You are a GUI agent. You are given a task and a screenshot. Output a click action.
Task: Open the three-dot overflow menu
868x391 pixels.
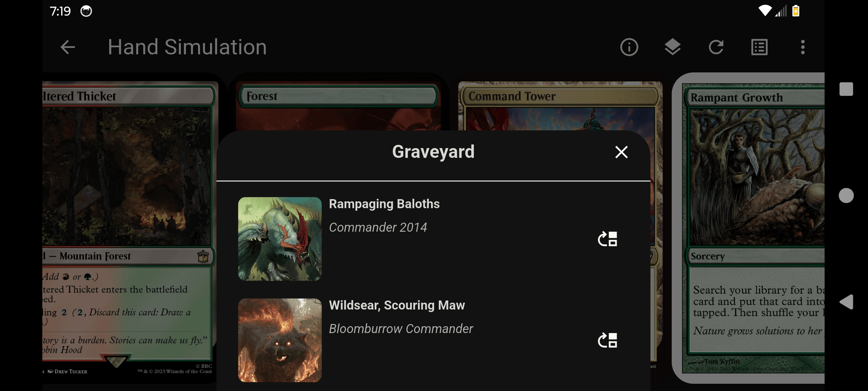tap(803, 47)
